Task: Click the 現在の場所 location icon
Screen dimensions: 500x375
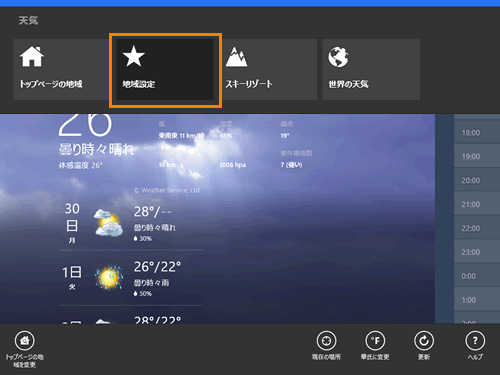Action: tap(326, 341)
